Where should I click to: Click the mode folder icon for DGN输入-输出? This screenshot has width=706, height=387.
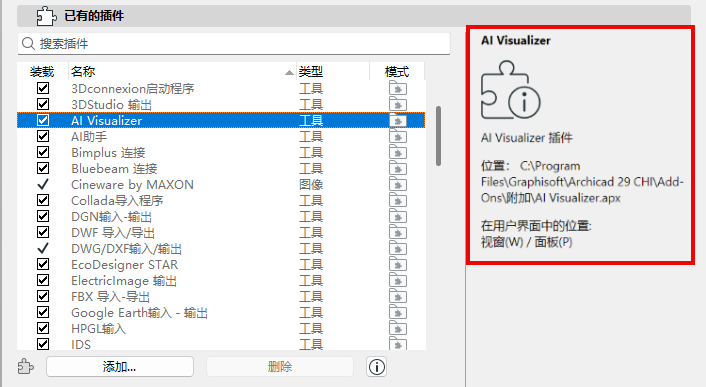pyautogui.click(x=398, y=216)
